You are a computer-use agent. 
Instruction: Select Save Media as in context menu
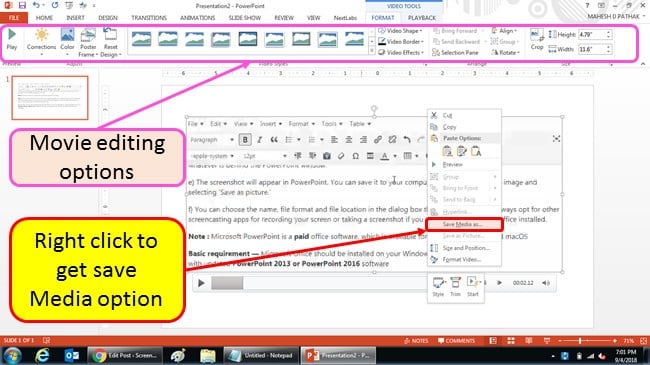click(x=464, y=224)
